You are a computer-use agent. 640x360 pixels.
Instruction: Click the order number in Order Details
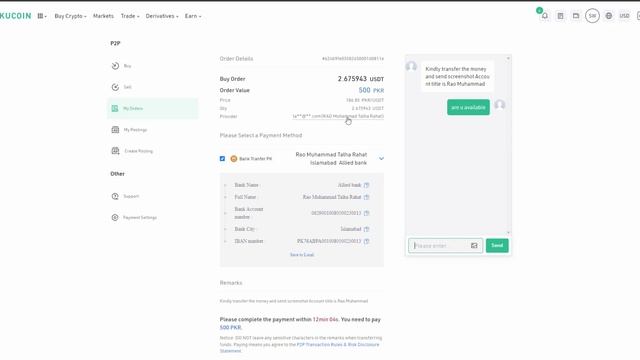pos(353,59)
